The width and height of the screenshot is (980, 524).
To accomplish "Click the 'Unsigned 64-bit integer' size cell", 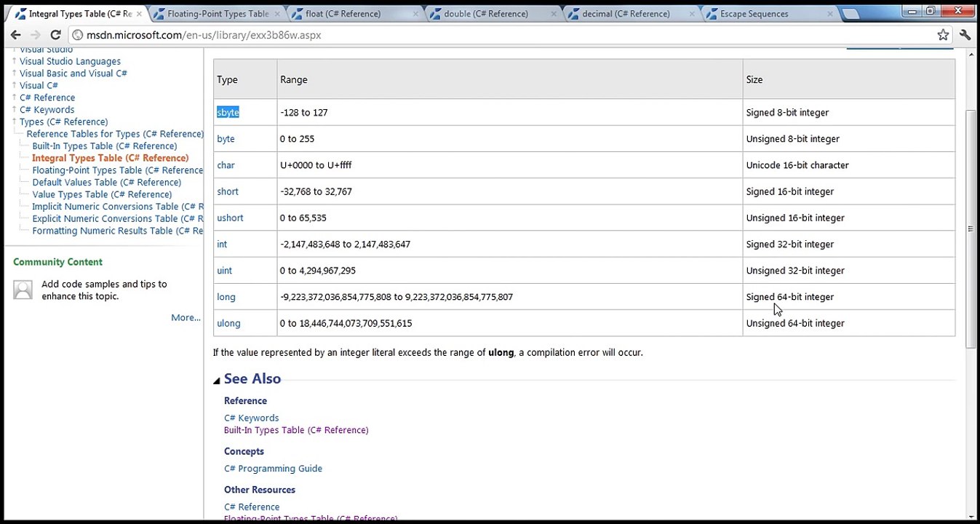I will 848,323.
